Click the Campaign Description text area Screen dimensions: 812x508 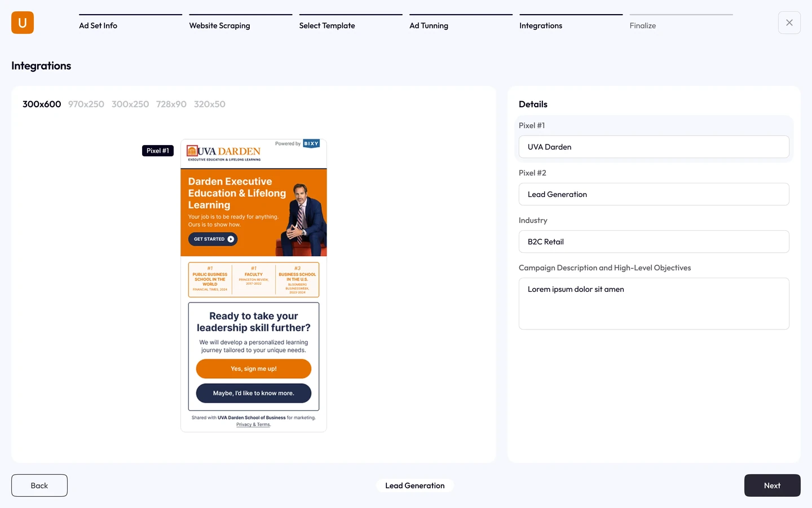point(654,304)
